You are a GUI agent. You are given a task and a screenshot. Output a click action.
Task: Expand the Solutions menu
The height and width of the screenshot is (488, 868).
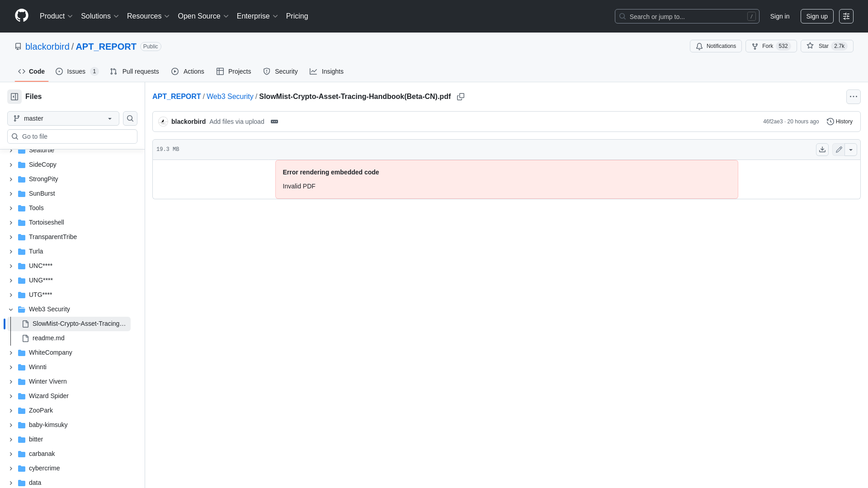point(99,16)
